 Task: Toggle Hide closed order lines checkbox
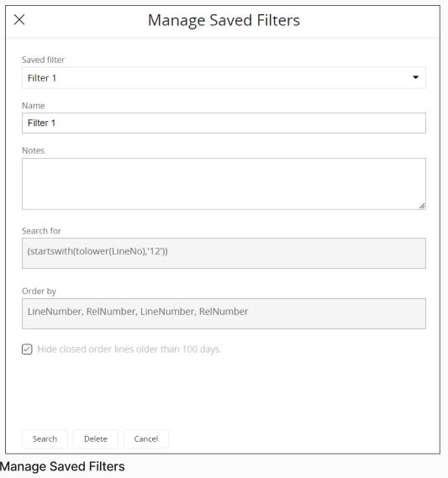pos(27,349)
